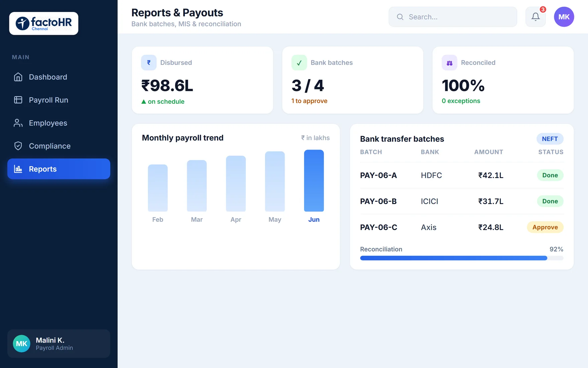Image resolution: width=588 pixels, height=368 pixels.
Task: Click the AMOUNT column header
Action: tap(489, 152)
